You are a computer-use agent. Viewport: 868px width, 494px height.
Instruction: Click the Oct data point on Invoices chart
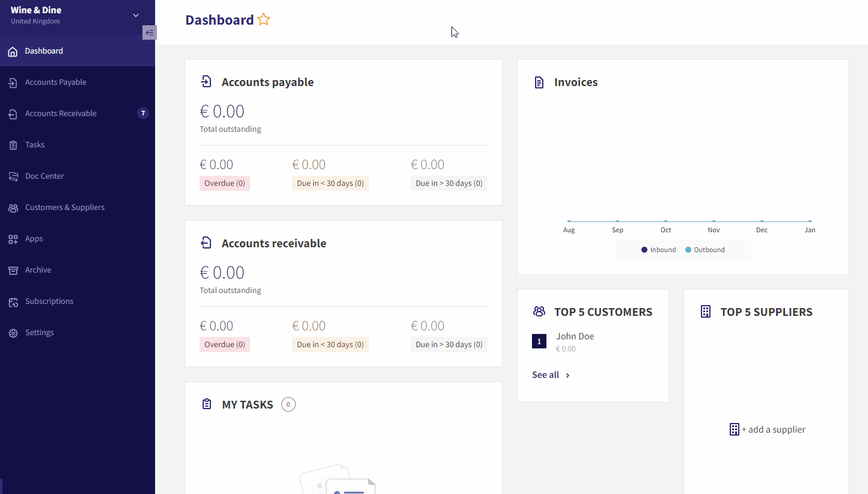tap(665, 221)
